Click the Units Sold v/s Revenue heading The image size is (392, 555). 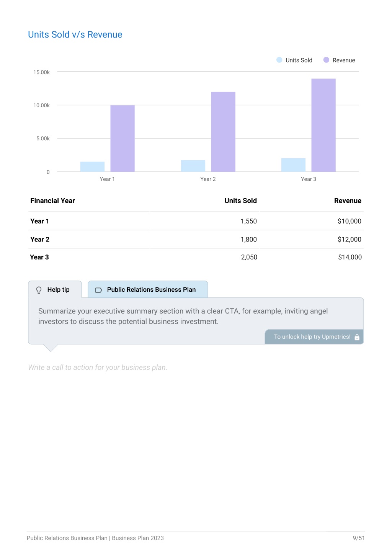75,34
